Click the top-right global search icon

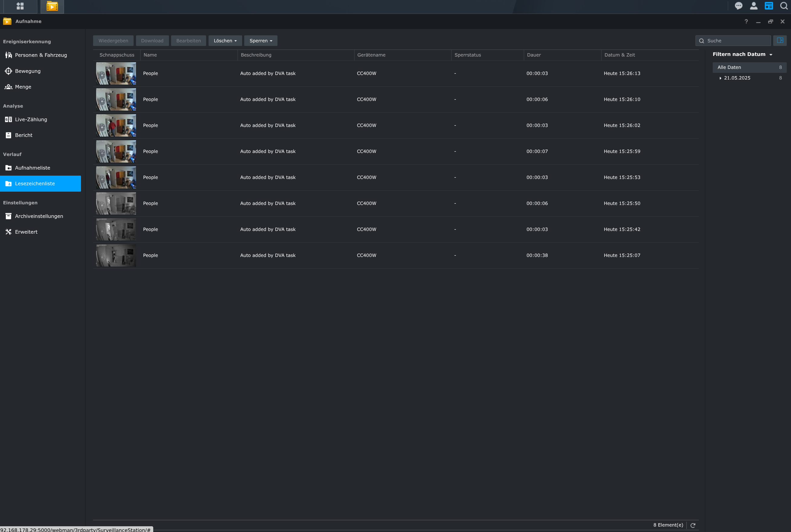pyautogui.click(x=783, y=6)
